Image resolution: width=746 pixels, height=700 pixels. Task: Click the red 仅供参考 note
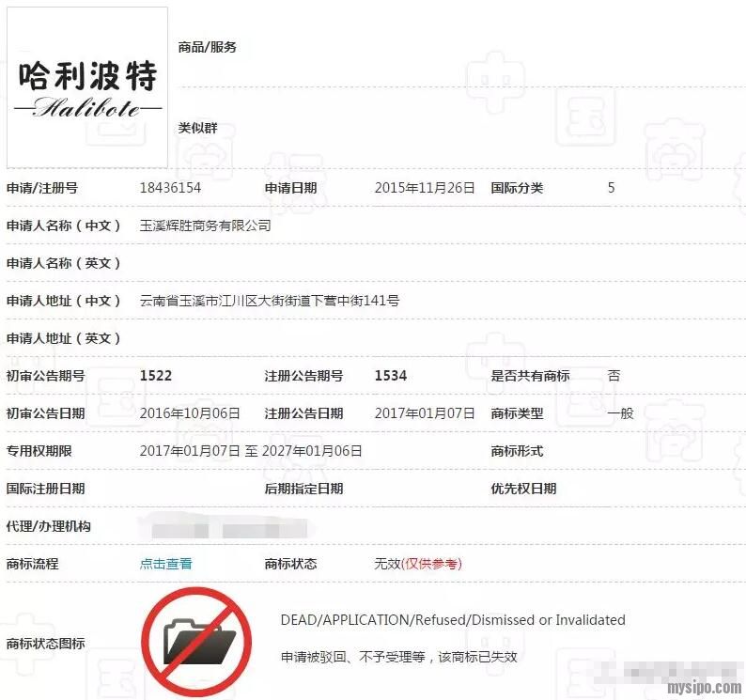[x=431, y=564]
